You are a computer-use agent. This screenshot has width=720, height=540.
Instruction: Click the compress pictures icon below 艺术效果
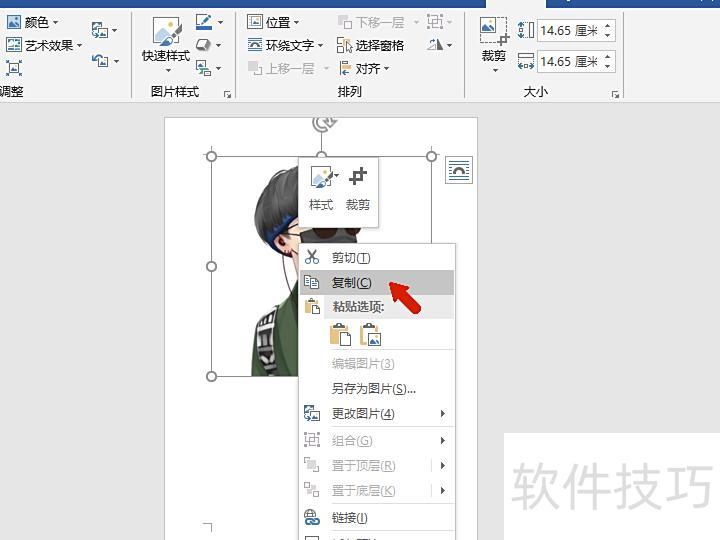pos(14,68)
